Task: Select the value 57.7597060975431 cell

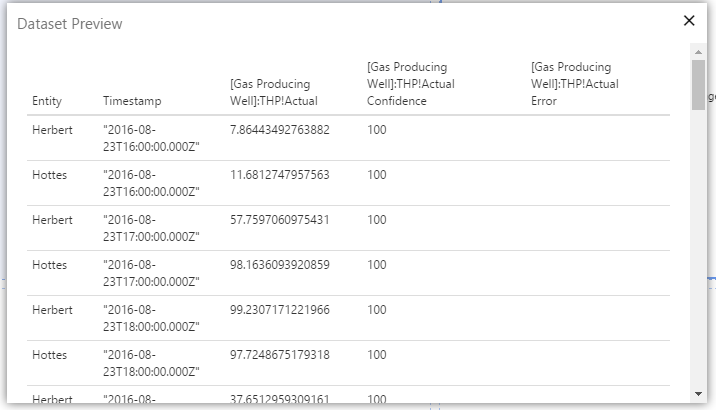Action: click(279, 220)
